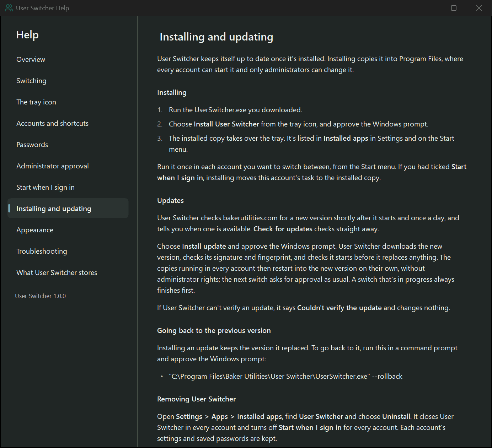The width and height of the screenshot is (492, 448).
Task: Click the rollback command line text
Action: click(286, 376)
